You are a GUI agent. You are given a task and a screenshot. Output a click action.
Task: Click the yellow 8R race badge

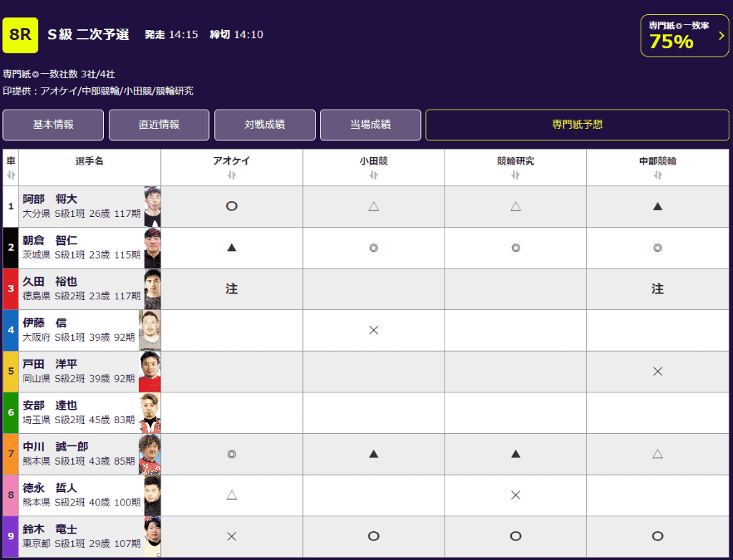20,35
